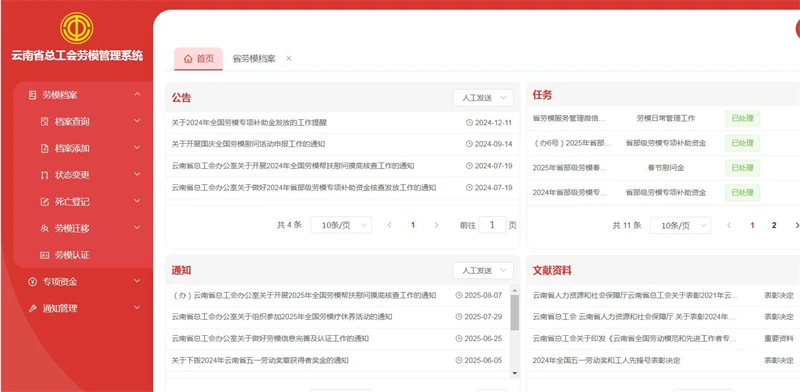Open announcement 关于2024年全国劳模专项补助金发放的工作提醒
800x392 pixels.
(249, 122)
